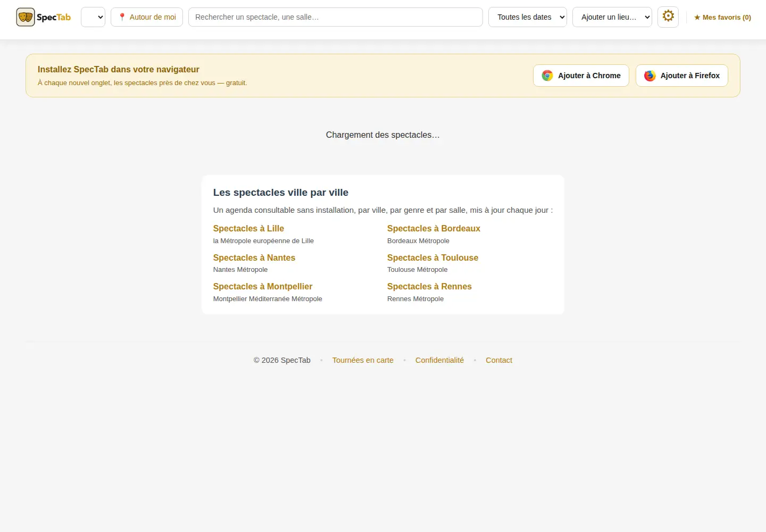Viewport: 766px width, 532px height.
Task: Open the Confidentialité footer link
Action: point(439,360)
